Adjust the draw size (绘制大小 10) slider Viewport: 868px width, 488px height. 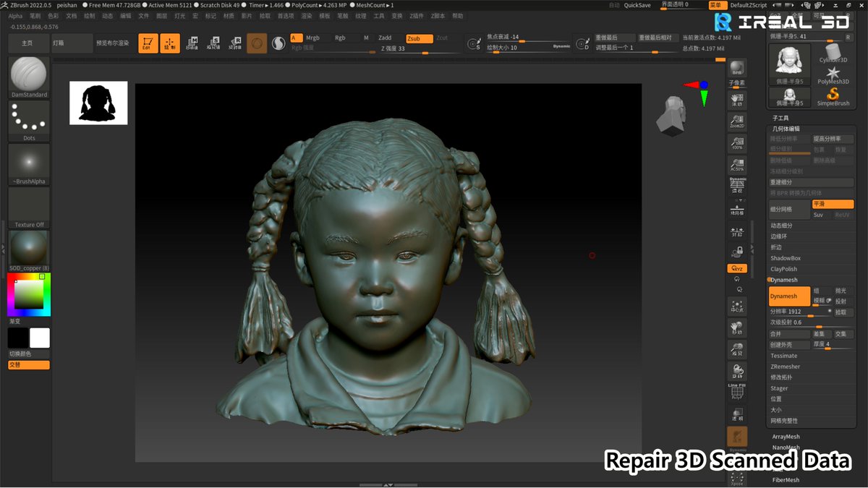point(529,48)
